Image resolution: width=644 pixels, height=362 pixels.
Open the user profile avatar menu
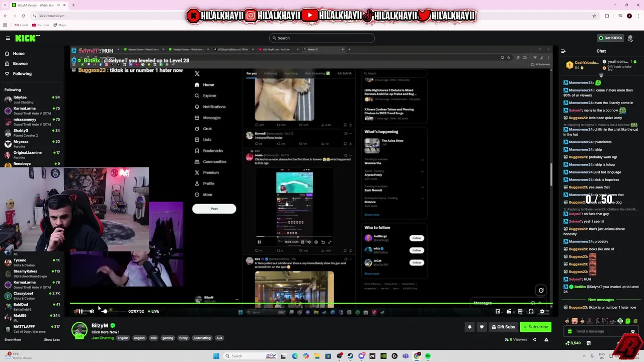pyautogui.click(x=630, y=38)
